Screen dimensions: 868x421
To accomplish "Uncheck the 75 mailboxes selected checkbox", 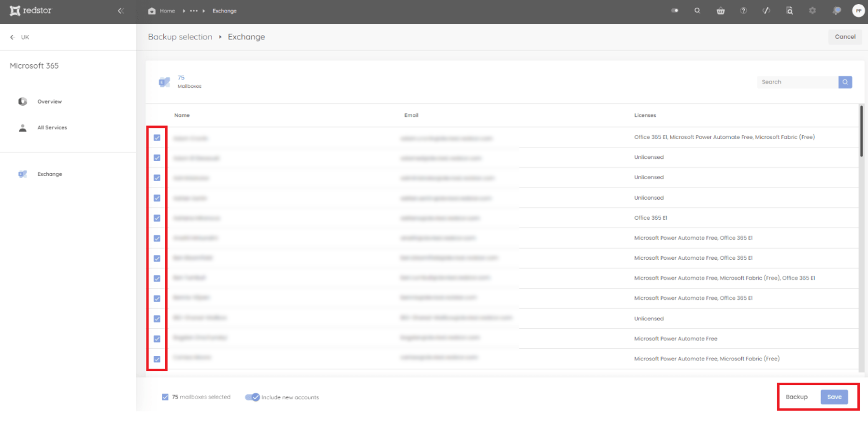I will [165, 397].
